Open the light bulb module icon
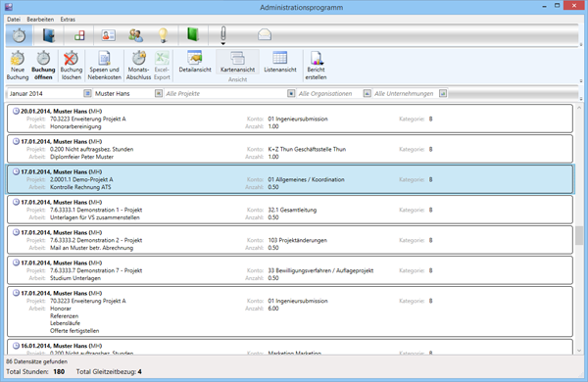588x382 pixels. (x=163, y=35)
